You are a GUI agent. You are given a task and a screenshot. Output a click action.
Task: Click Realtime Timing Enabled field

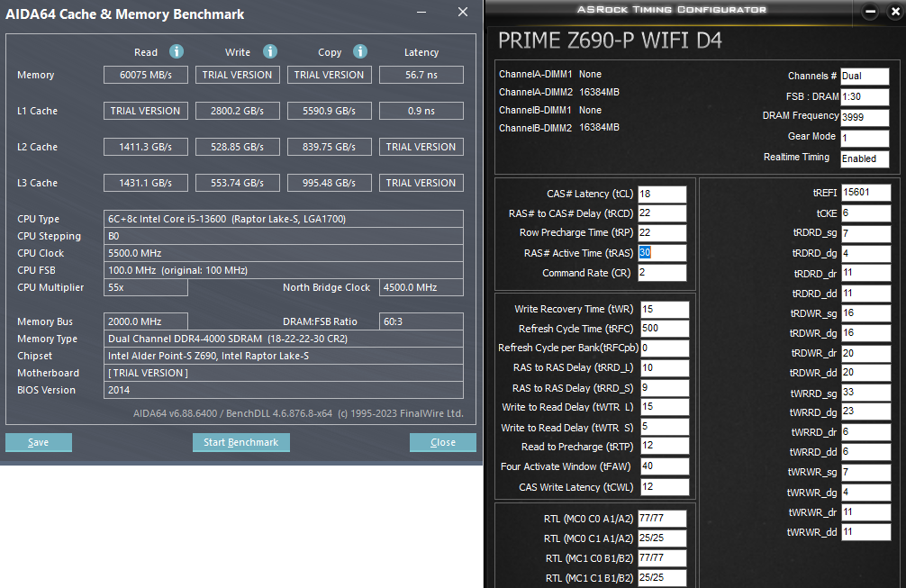pyautogui.click(x=865, y=158)
